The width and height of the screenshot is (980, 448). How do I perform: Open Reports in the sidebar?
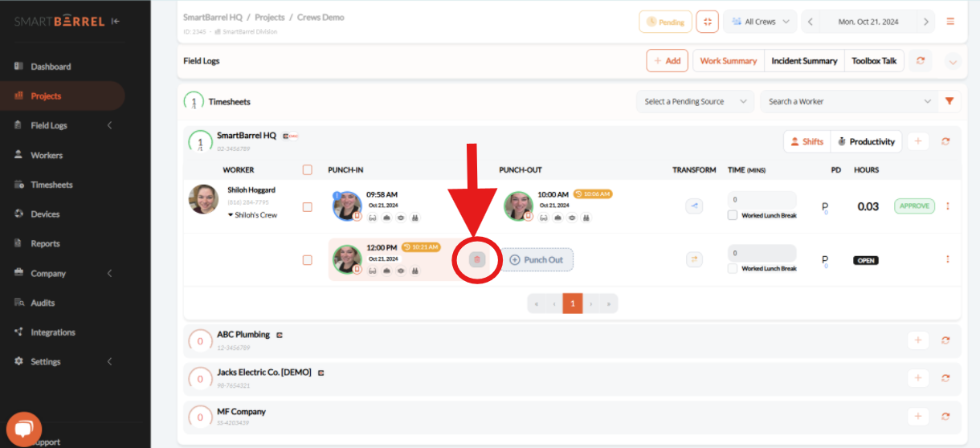click(x=45, y=243)
